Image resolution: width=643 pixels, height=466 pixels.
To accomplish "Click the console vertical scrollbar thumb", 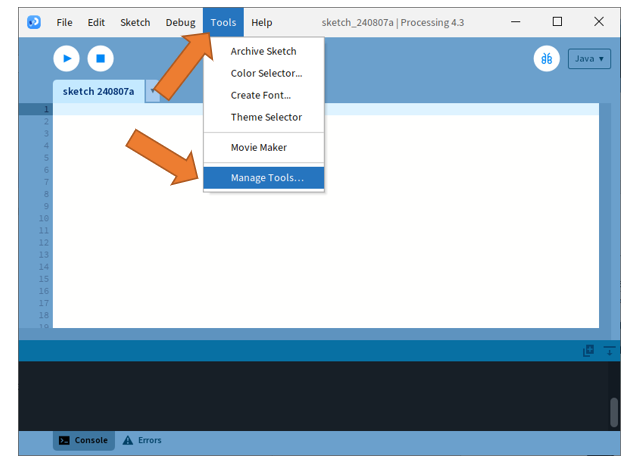I will pyautogui.click(x=614, y=412).
